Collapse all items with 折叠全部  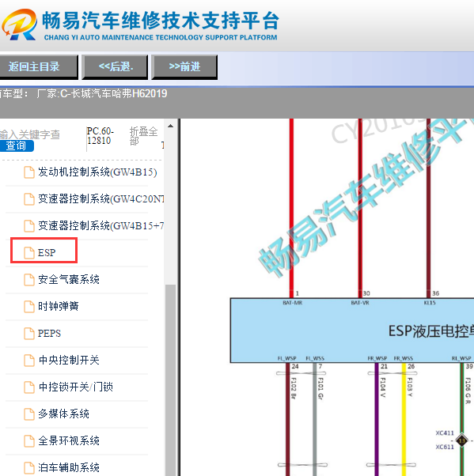click(143, 136)
